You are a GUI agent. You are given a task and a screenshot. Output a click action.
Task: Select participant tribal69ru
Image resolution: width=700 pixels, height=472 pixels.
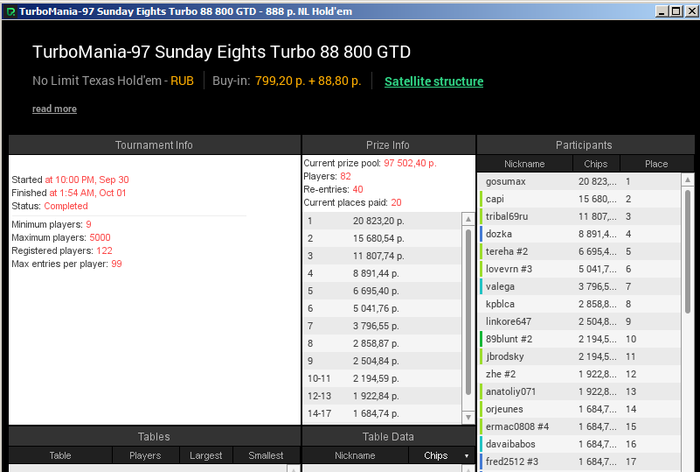tap(579, 216)
